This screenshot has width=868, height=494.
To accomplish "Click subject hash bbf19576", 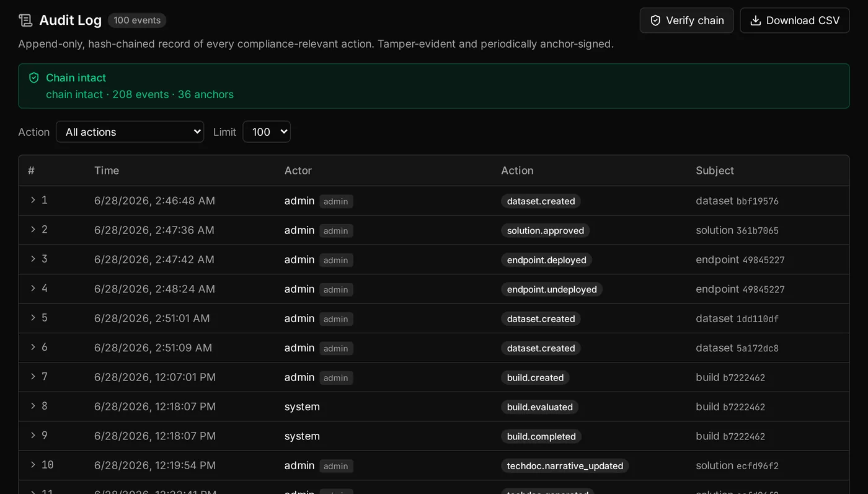I will click(x=758, y=201).
